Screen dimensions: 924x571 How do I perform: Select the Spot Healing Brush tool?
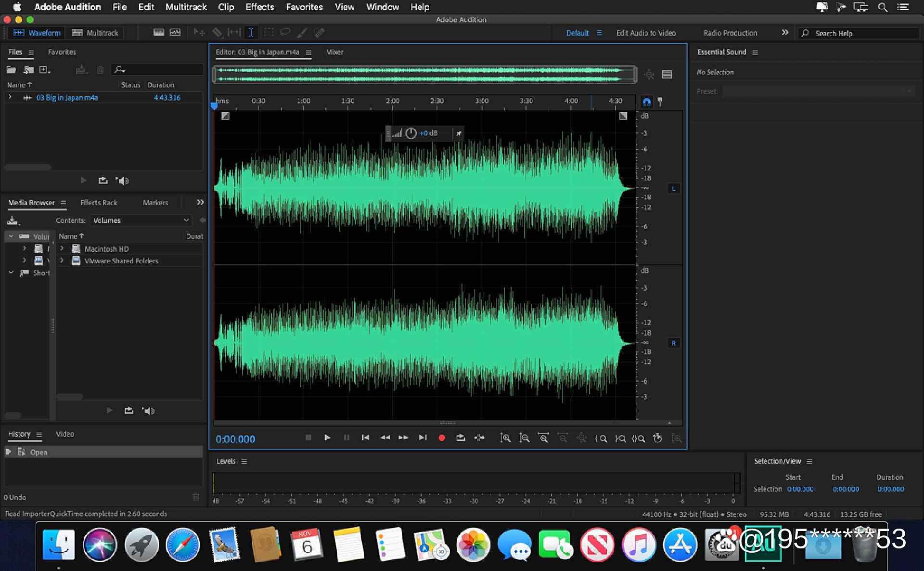pos(319,33)
